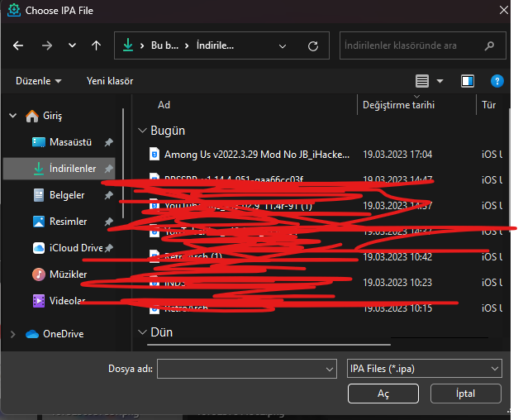Close the Choose IPA File dialog
The width and height of the screenshot is (523, 420).
(x=503, y=11)
